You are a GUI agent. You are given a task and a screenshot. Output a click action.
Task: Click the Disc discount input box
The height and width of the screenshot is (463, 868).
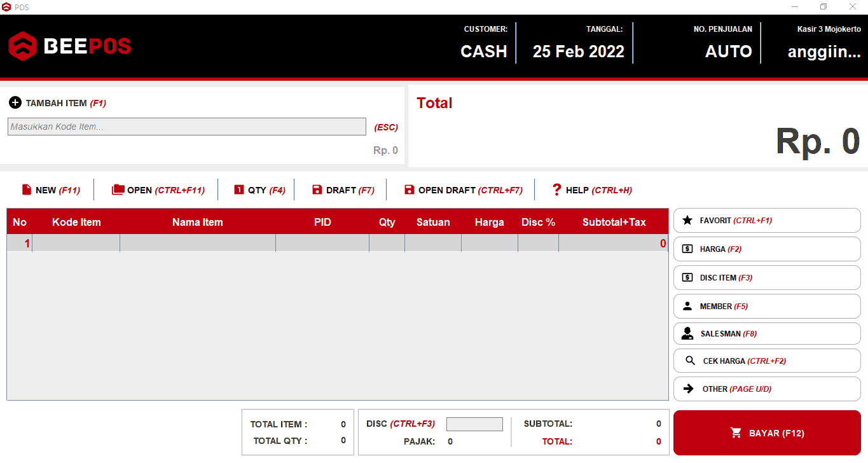click(x=474, y=424)
